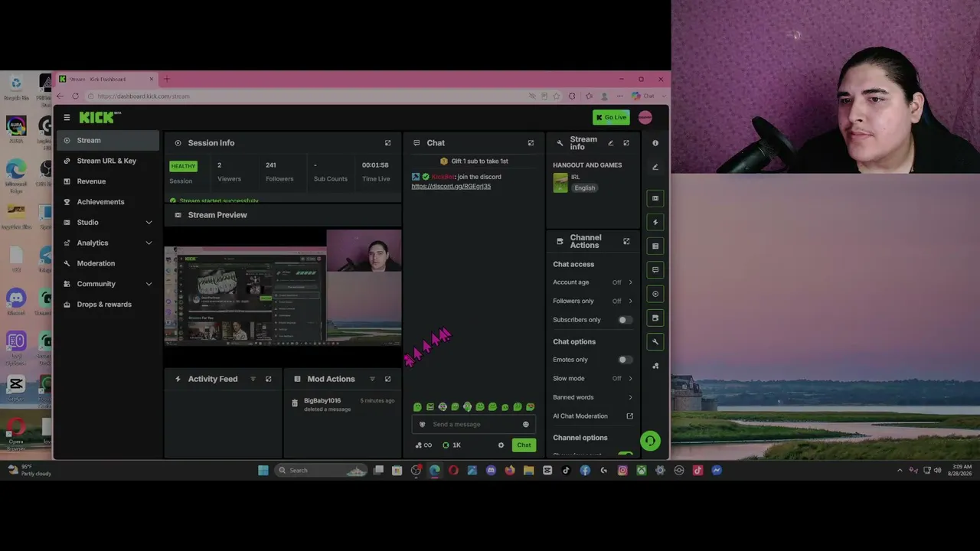
Task: Toggle the Stream Preview widget in right rail
Action: [655, 198]
